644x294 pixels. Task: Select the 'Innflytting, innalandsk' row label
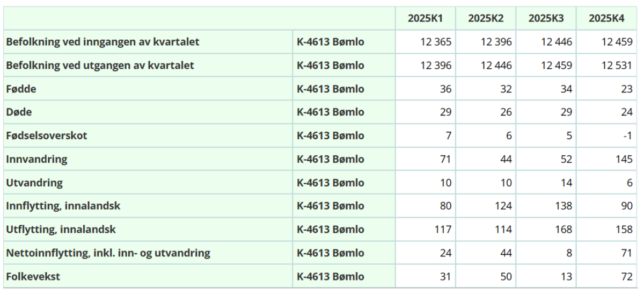pos(63,206)
